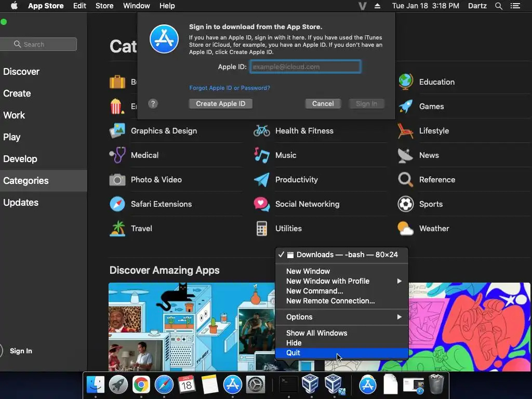Click the dimmed Sign In dialog button
Viewport: 532px width, 399px height.
(366, 103)
